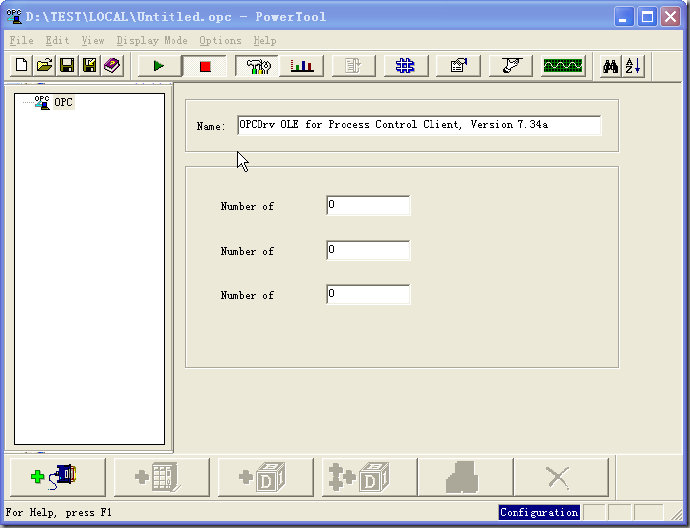
Task: Open the Options menu
Action: pos(220,40)
